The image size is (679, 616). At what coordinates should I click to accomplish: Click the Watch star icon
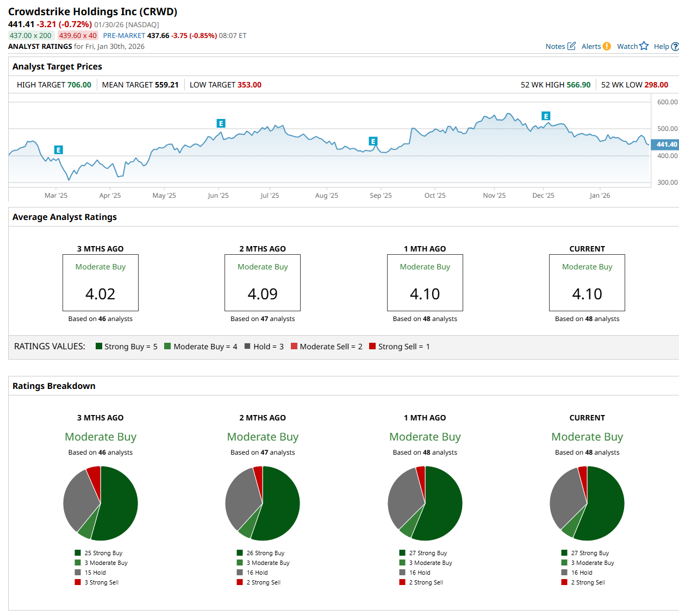click(x=644, y=46)
